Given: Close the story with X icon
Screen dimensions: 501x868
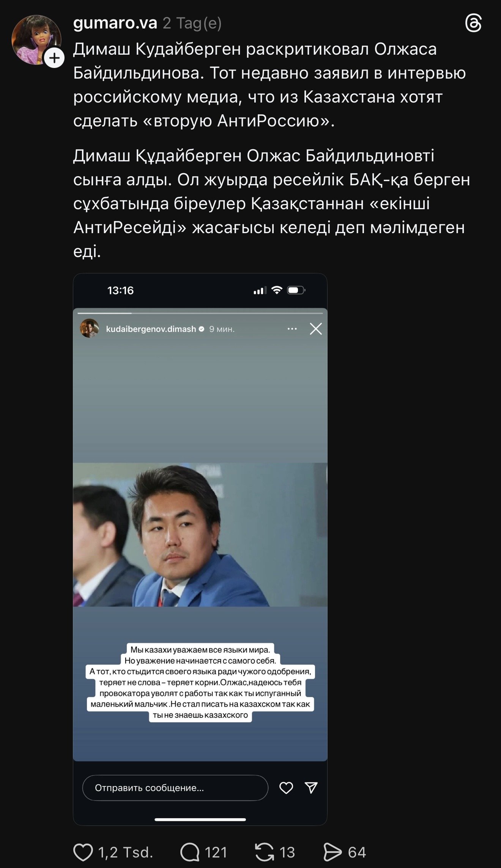Looking at the screenshot, I should click(316, 329).
